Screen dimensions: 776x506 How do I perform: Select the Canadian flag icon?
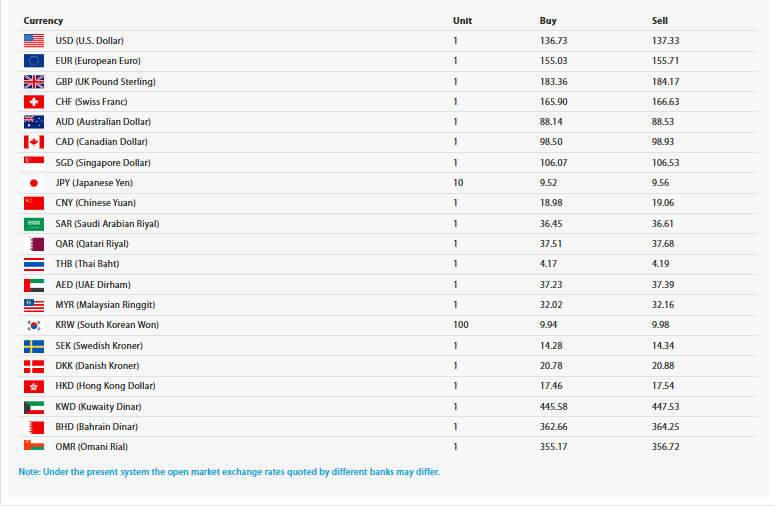[x=34, y=142]
